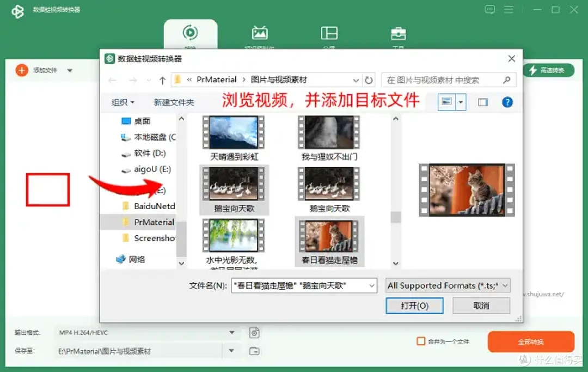
Task: Go up one folder level
Action: pos(162,80)
